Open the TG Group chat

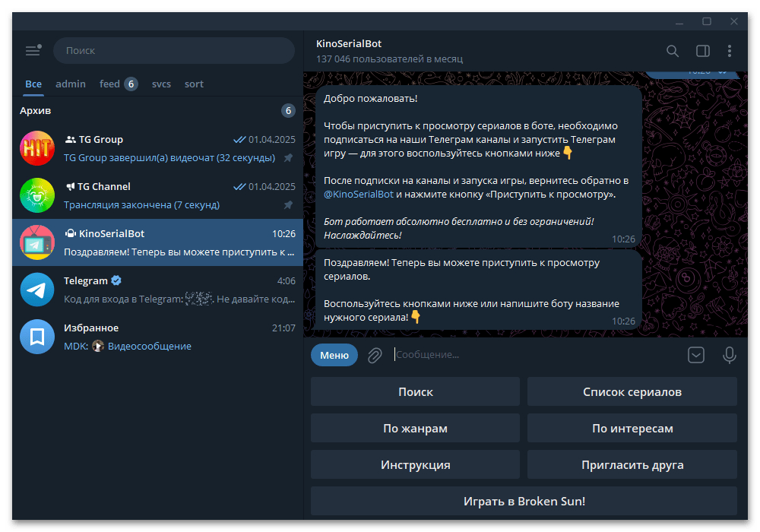tap(157, 148)
